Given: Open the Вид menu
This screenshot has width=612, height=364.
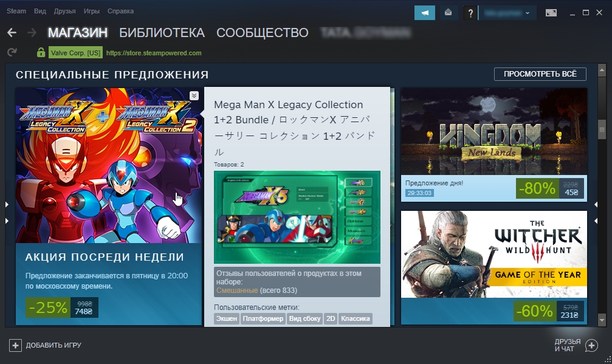Looking at the screenshot, I should pyautogui.click(x=40, y=11).
